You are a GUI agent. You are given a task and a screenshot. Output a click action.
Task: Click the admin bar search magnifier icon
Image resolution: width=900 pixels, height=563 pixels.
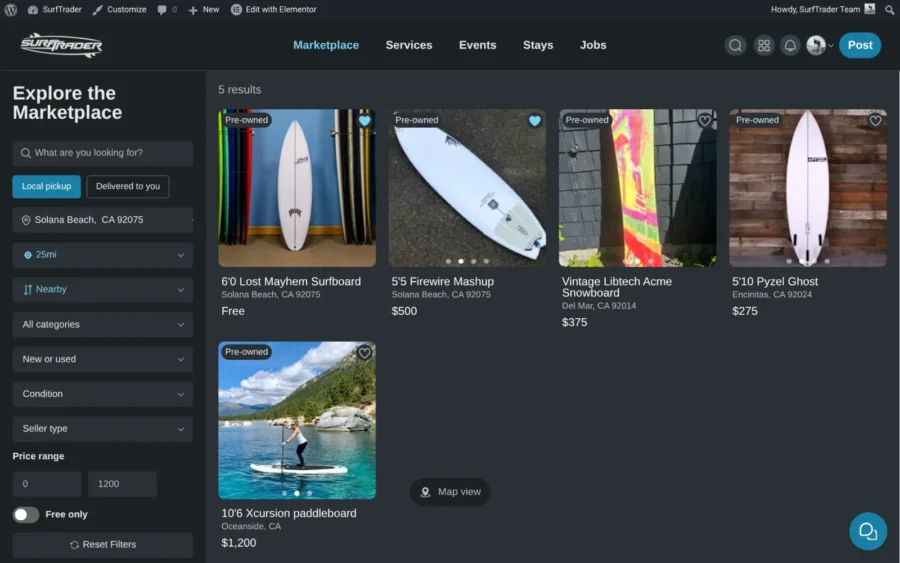click(889, 10)
